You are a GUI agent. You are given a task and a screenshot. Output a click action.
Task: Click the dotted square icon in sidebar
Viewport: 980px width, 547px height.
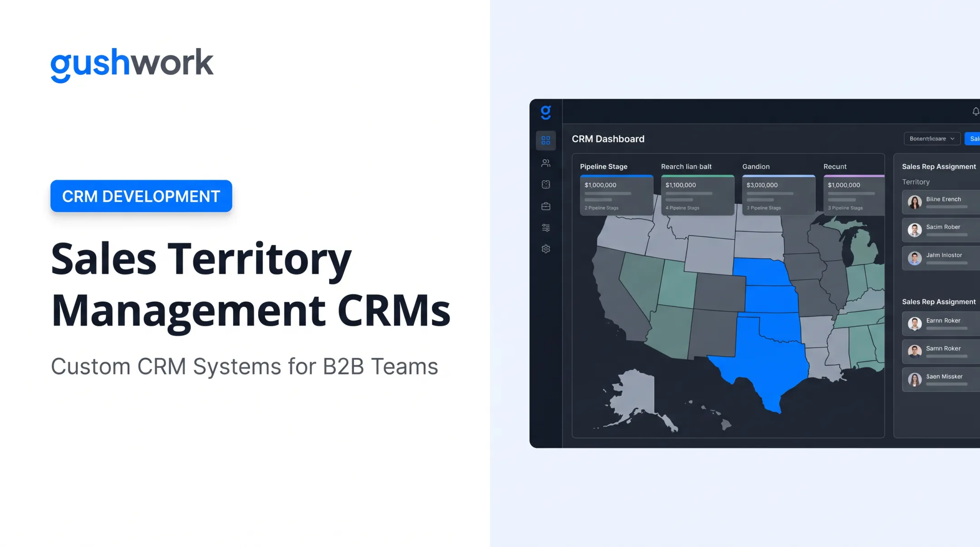pyautogui.click(x=546, y=185)
